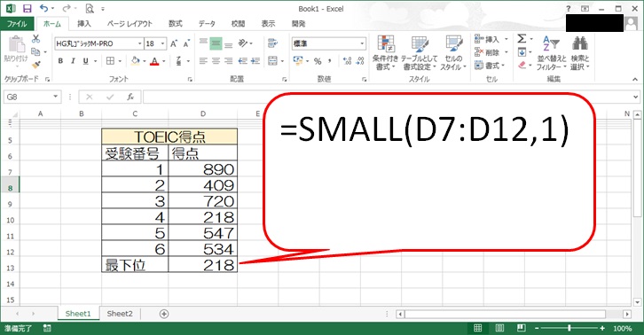The width and height of the screenshot is (644, 335).
Task: Open the font name dropdown
Action: 139,43
